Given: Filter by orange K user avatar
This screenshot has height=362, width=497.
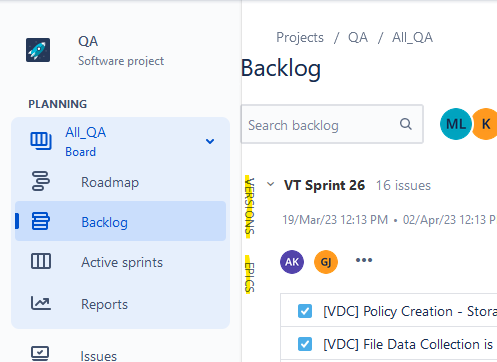Looking at the screenshot, I should 485,124.
